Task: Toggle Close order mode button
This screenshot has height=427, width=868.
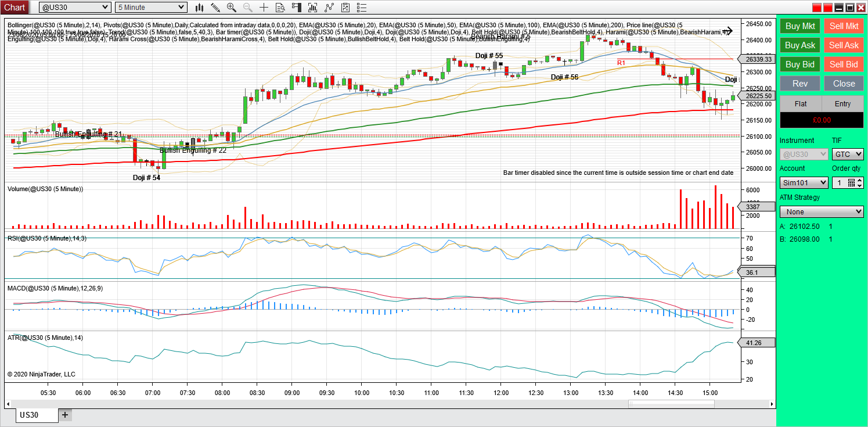Action: pyautogui.click(x=843, y=83)
